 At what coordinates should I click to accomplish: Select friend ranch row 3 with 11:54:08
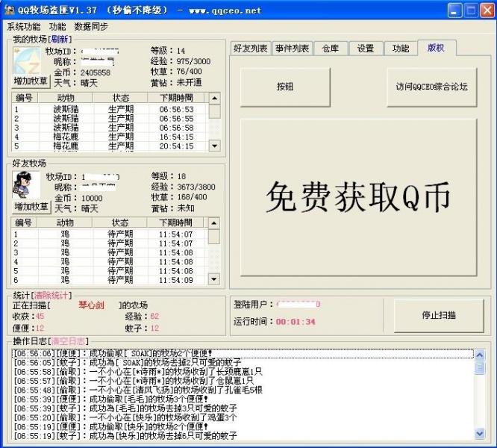pos(110,252)
